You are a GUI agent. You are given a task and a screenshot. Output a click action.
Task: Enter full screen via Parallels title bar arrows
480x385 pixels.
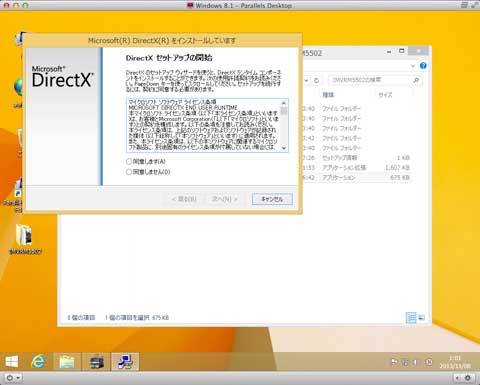click(x=474, y=5)
